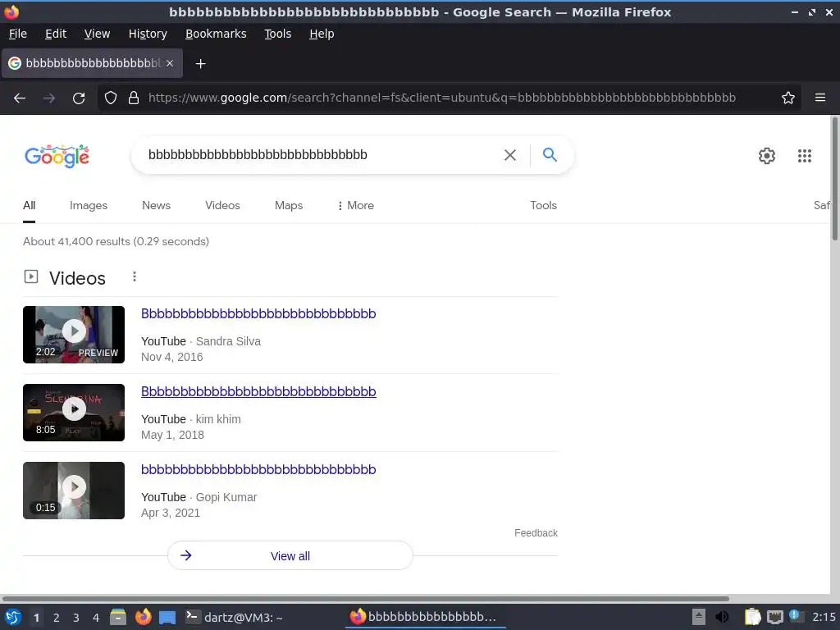This screenshot has width=840, height=630.
Task: Open Google quick settings gear
Action: tap(767, 155)
